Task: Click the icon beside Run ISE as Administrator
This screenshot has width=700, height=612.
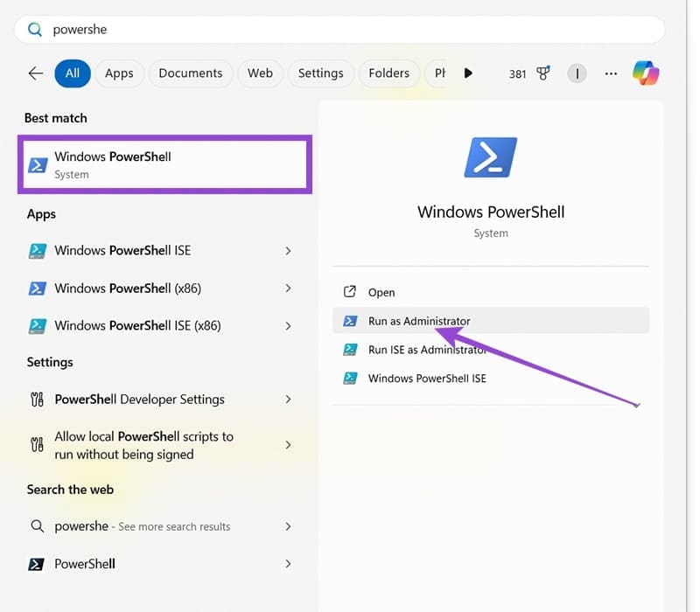Action: pyautogui.click(x=350, y=349)
